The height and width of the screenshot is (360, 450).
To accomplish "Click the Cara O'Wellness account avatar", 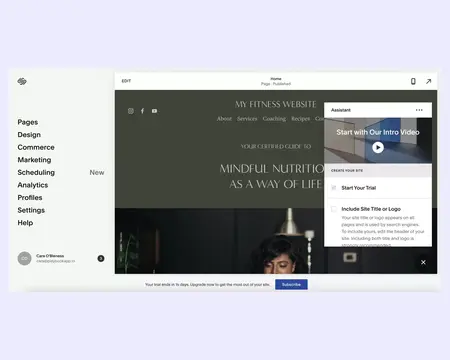I will (x=24, y=258).
